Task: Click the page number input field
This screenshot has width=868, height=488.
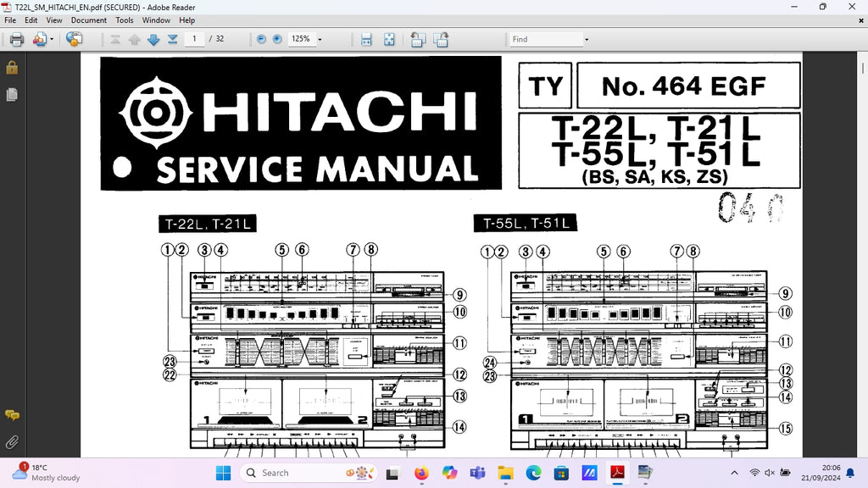Action: (x=195, y=39)
